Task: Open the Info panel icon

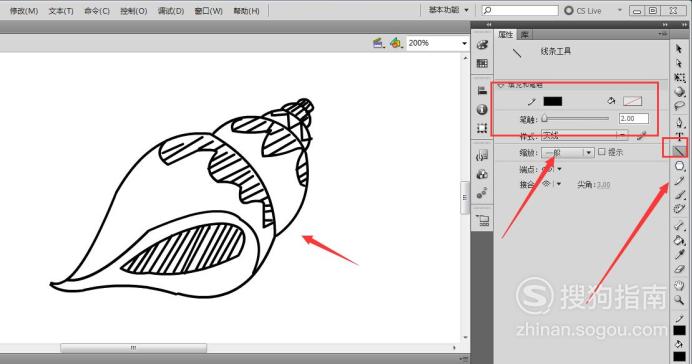Action: 482,109
